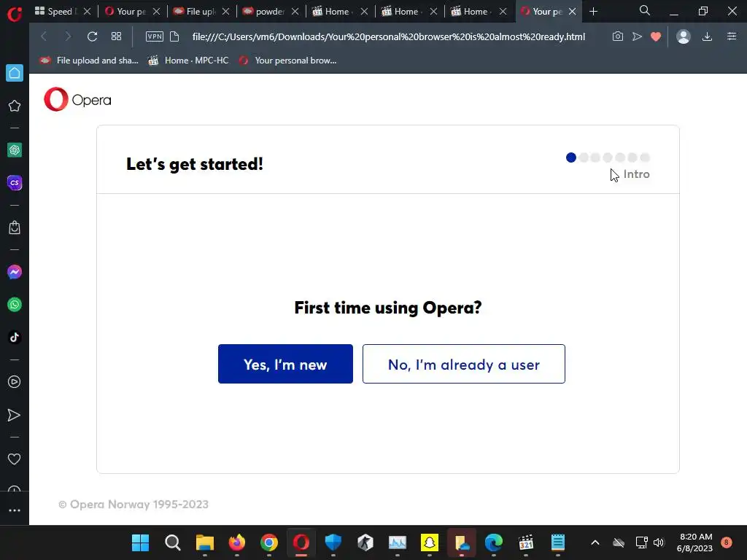Open sidebar setup three-dots menu
Screen dimensions: 747x560
click(15, 510)
